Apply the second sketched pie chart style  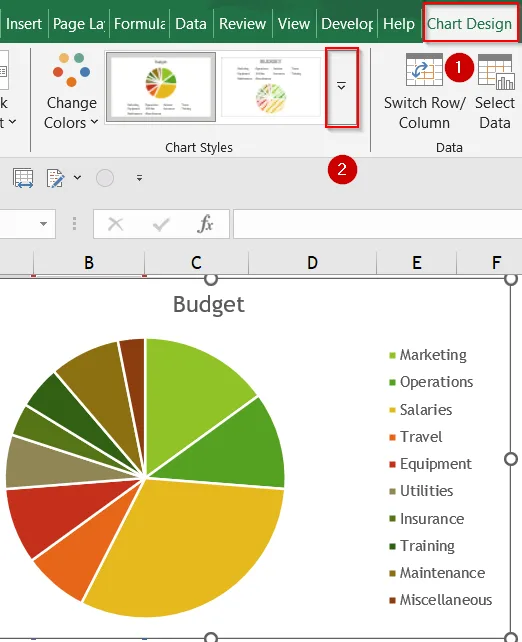(270, 86)
